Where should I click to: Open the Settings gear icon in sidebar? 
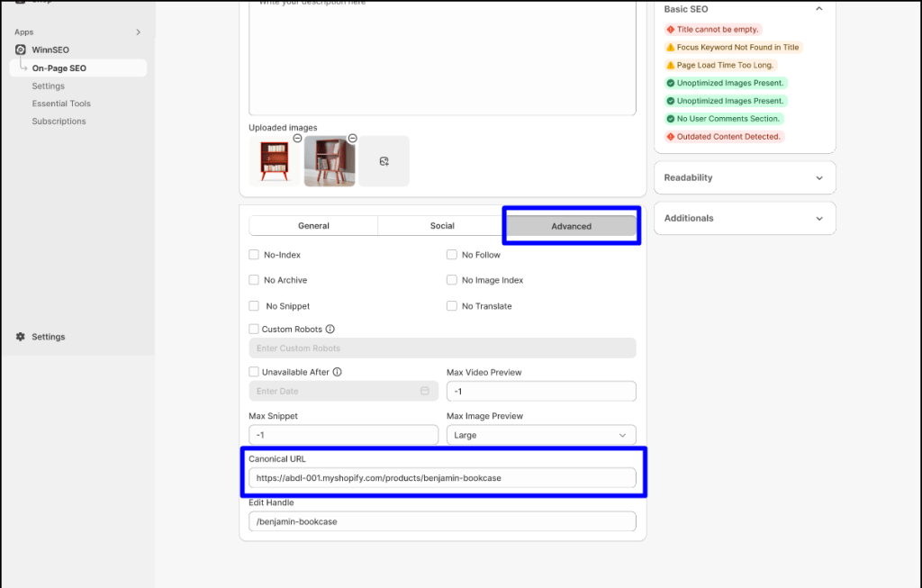pyautogui.click(x=21, y=337)
